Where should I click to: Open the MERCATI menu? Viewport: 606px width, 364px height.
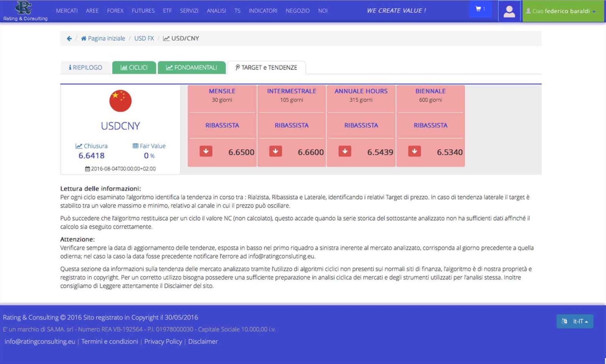[67, 11]
